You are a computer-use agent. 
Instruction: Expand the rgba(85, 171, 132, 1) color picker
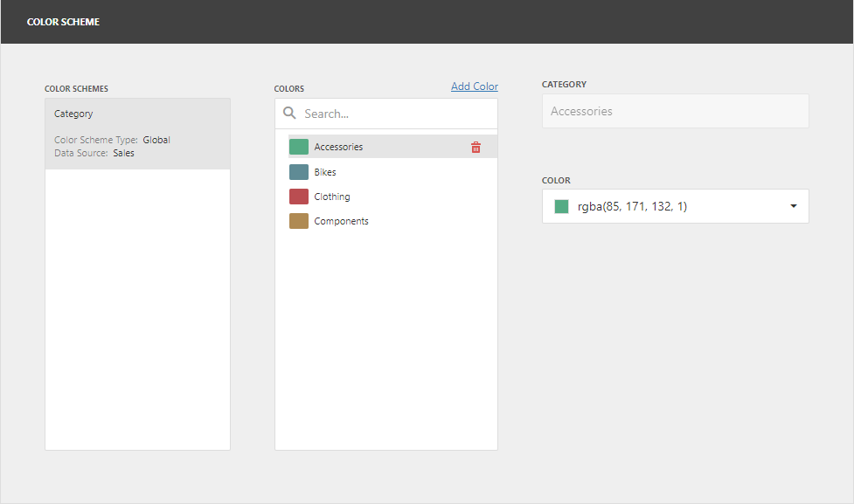[x=675, y=205]
